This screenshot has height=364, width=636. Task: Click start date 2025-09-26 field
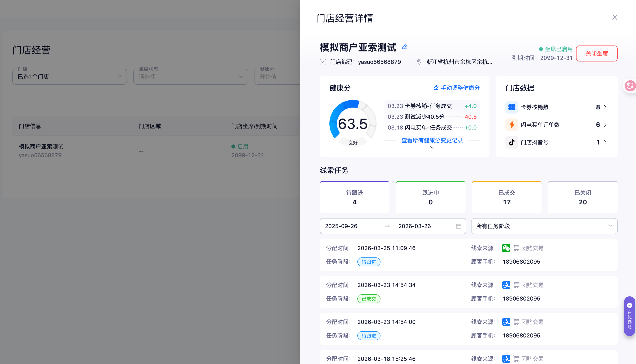[341, 226]
